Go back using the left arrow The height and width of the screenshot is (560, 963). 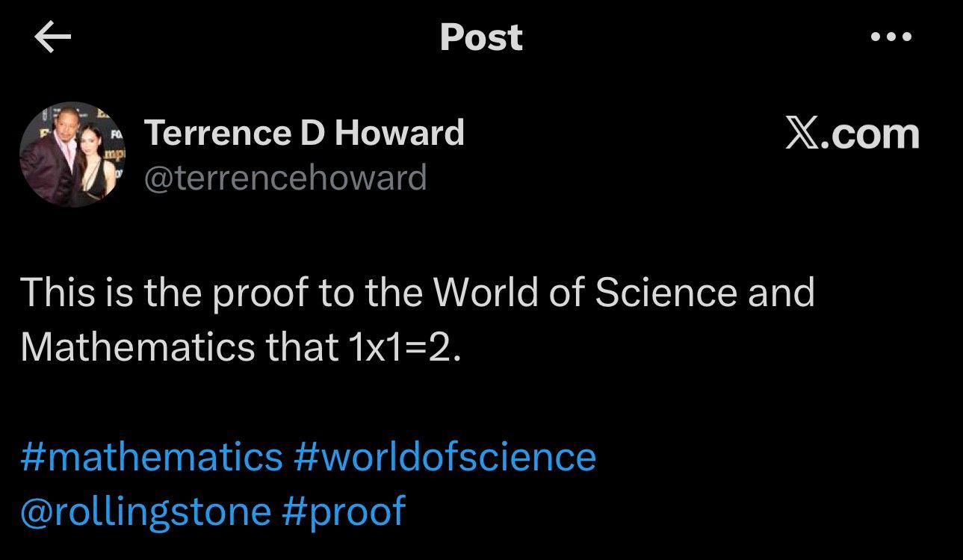pyautogui.click(x=52, y=37)
